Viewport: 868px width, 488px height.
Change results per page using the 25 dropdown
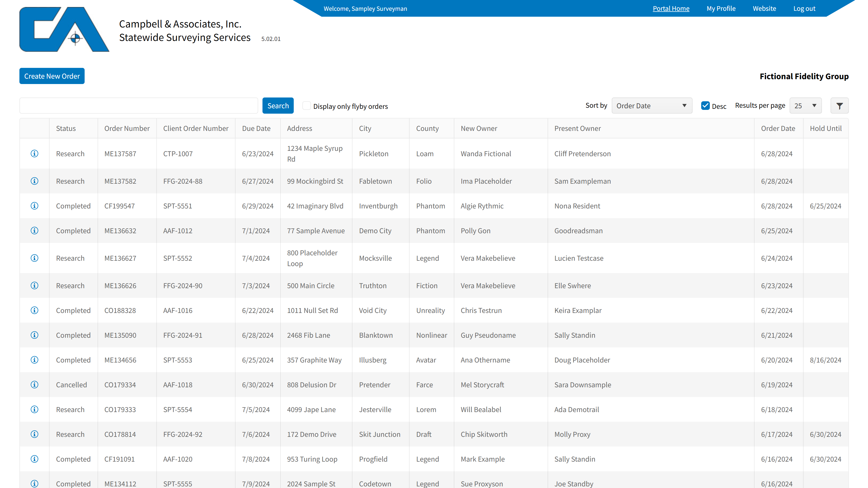coord(805,105)
